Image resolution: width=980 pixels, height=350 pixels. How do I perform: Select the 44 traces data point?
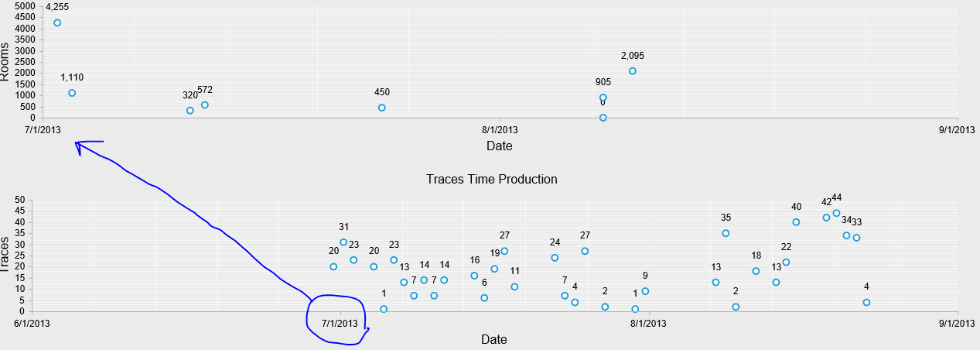(836, 213)
